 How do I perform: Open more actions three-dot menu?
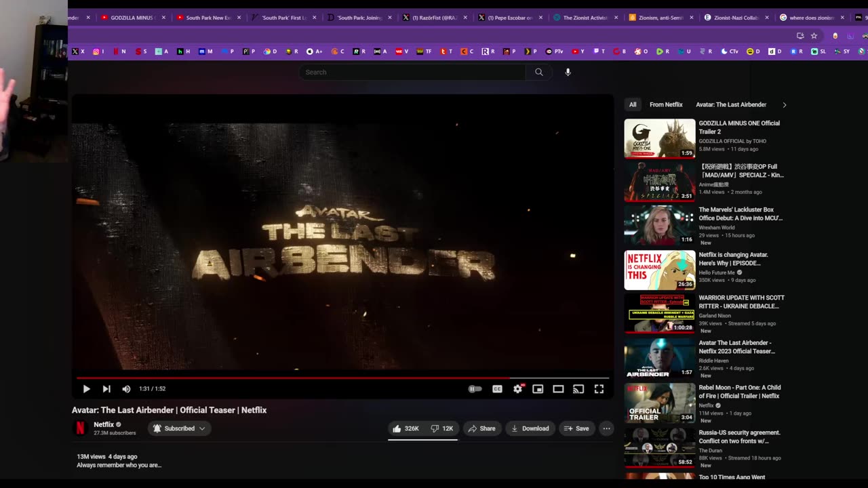[x=606, y=428]
